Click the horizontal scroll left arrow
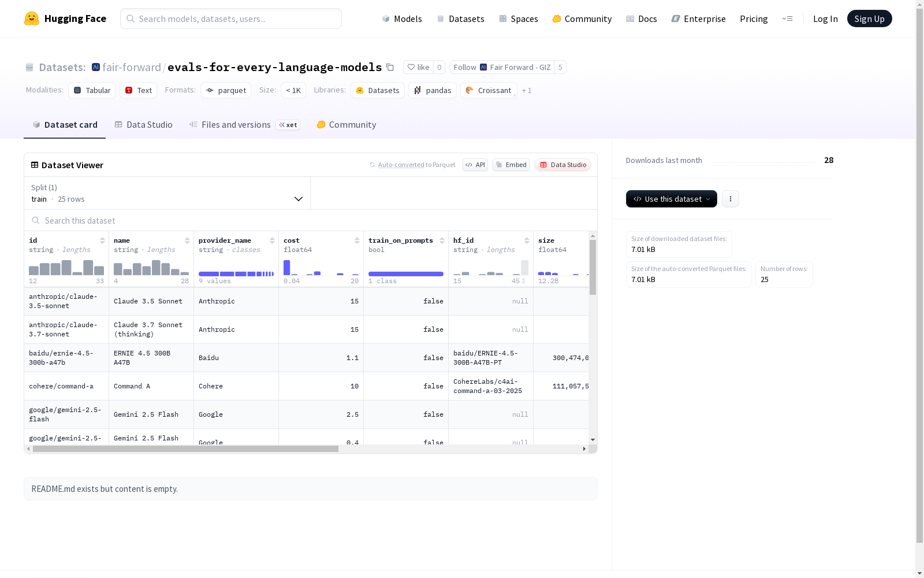 (28, 449)
